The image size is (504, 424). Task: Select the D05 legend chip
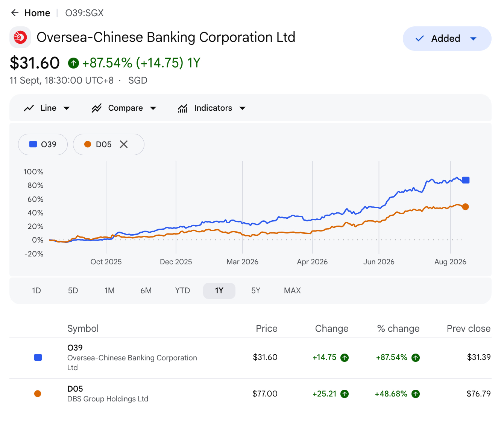click(x=109, y=144)
